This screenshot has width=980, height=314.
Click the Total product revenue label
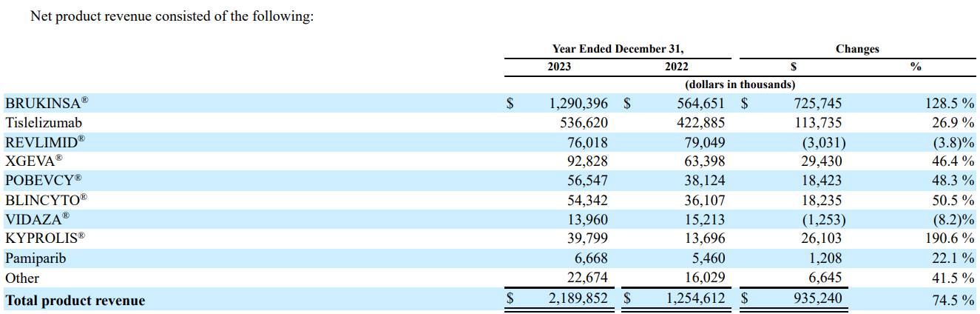pos(75,300)
